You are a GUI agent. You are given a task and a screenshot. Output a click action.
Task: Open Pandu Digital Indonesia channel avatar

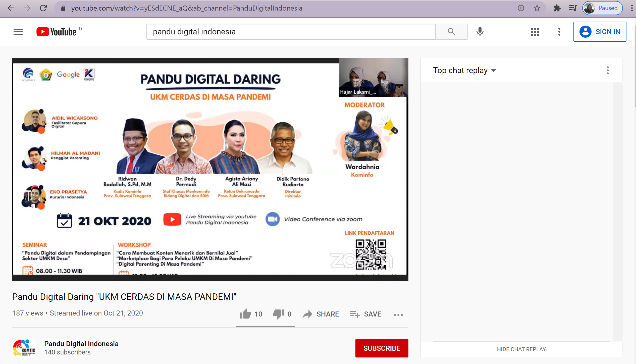24,348
